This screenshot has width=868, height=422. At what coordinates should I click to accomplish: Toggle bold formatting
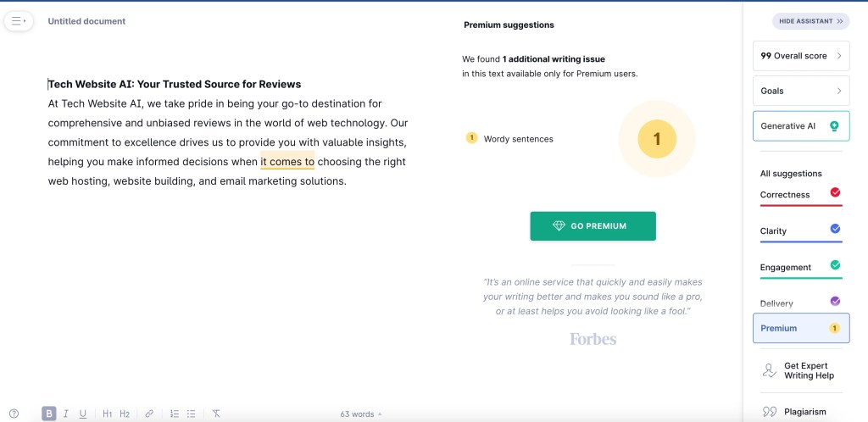[x=48, y=414]
